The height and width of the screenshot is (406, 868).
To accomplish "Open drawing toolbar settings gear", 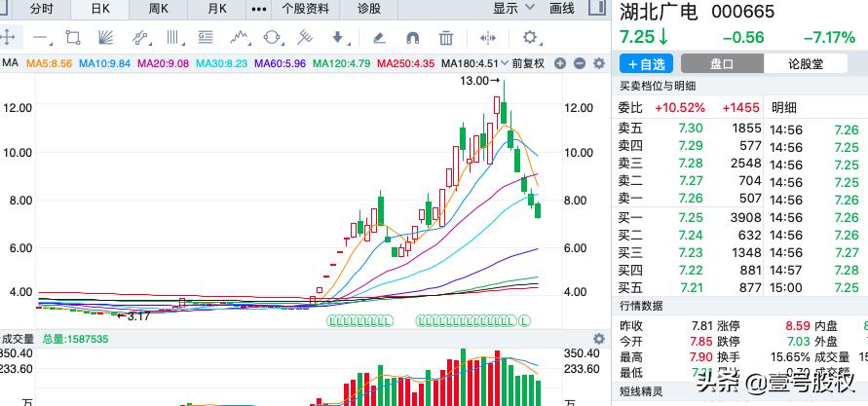I will click(530, 38).
